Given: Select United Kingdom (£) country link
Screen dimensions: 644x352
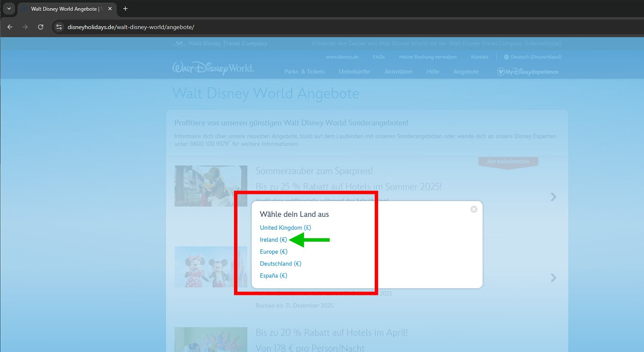Looking at the screenshot, I should (286, 228).
